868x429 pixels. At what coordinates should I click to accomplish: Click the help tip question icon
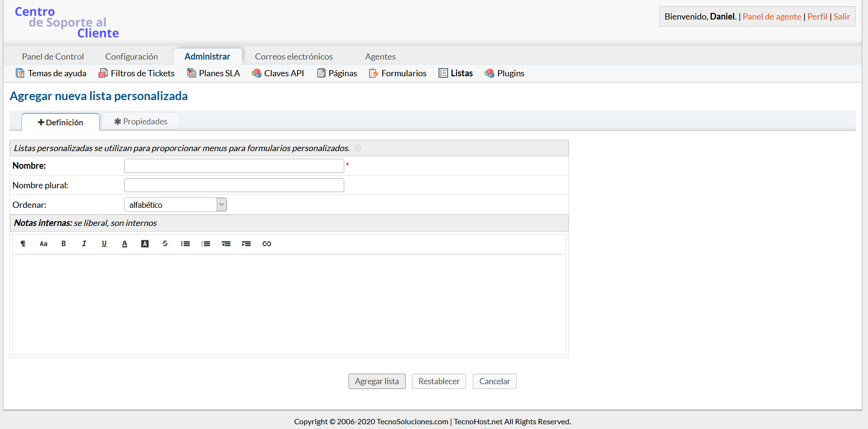pos(358,148)
